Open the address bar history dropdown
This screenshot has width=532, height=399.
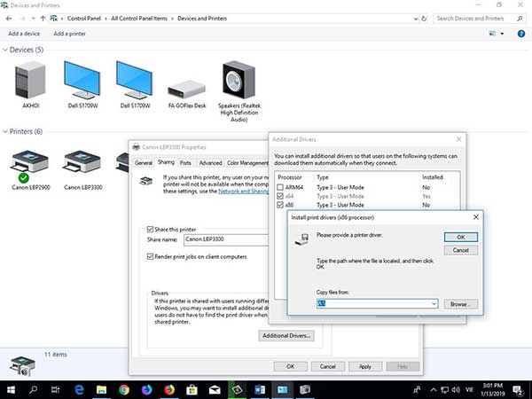click(x=416, y=19)
